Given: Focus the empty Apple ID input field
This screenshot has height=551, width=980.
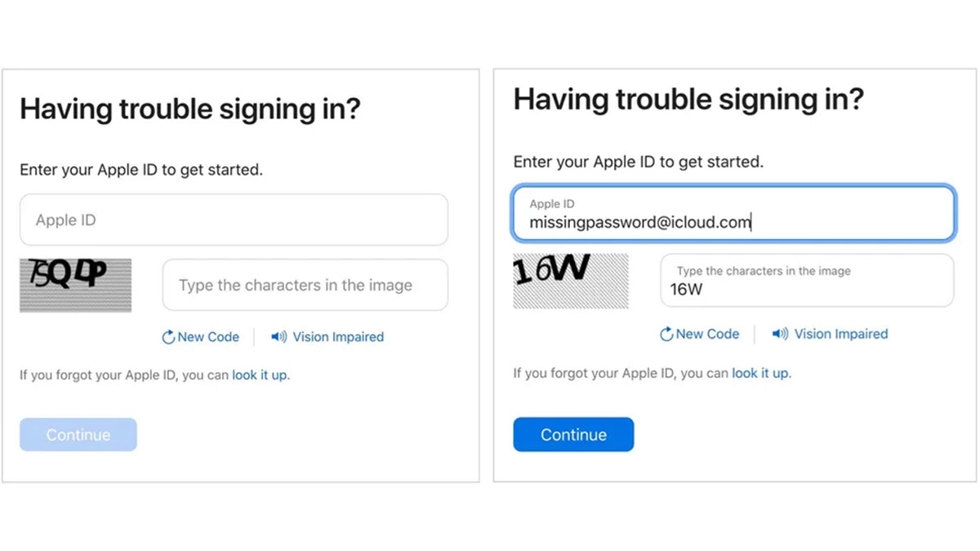Looking at the screenshot, I should 234,220.
